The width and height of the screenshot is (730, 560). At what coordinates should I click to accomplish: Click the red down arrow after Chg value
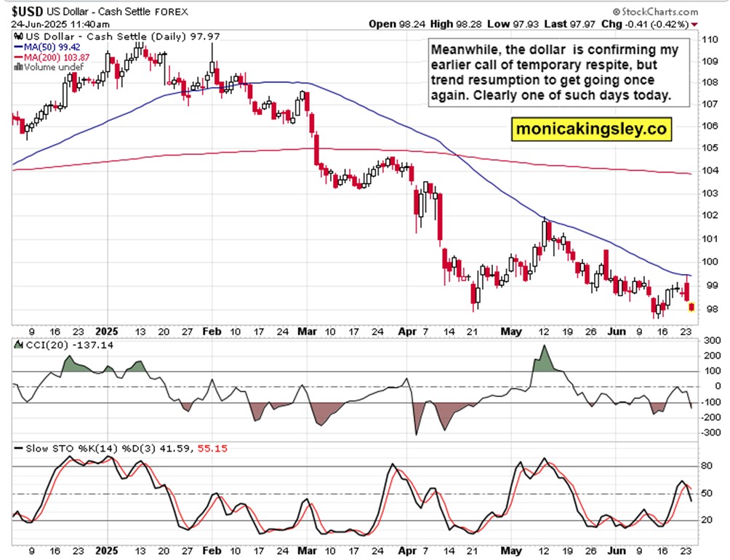tap(694, 24)
